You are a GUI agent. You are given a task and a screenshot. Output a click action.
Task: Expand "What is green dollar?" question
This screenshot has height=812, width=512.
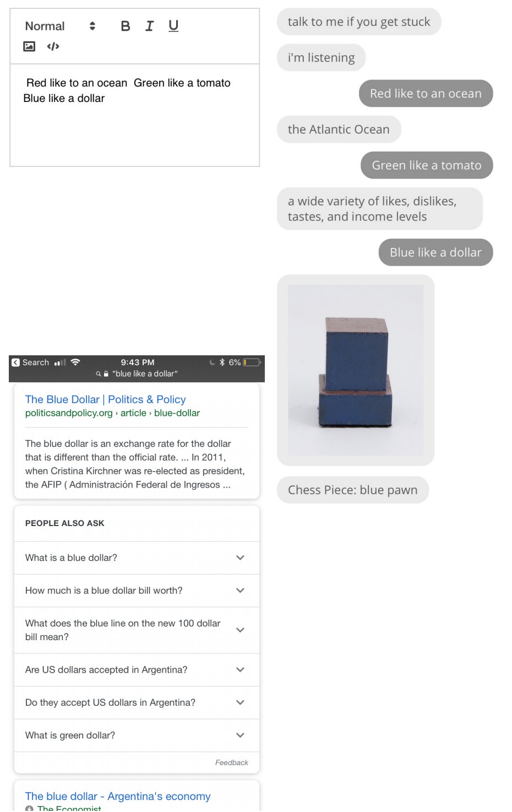137,735
